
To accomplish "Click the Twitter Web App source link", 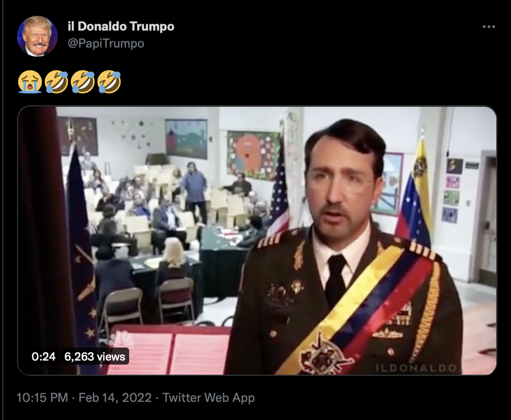I will tap(208, 397).
